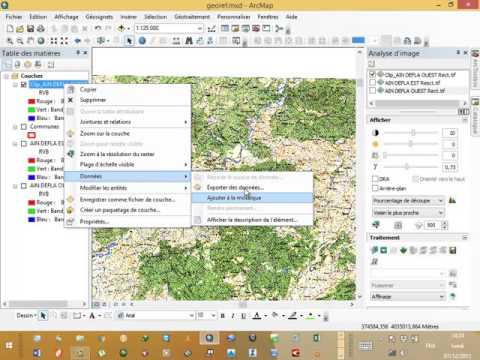Click the save icon in Traitement section

[x=453, y=250]
